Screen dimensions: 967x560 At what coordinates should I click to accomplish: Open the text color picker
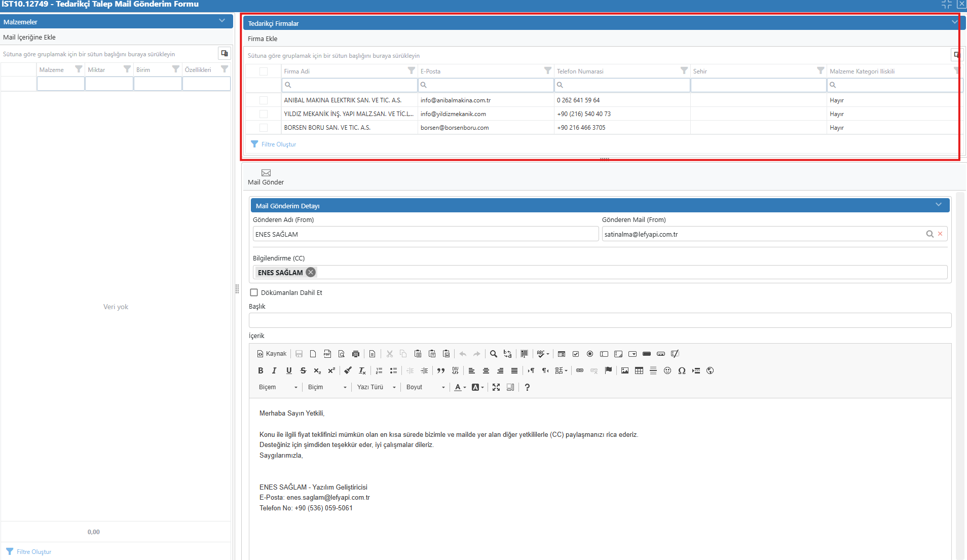tap(460, 387)
